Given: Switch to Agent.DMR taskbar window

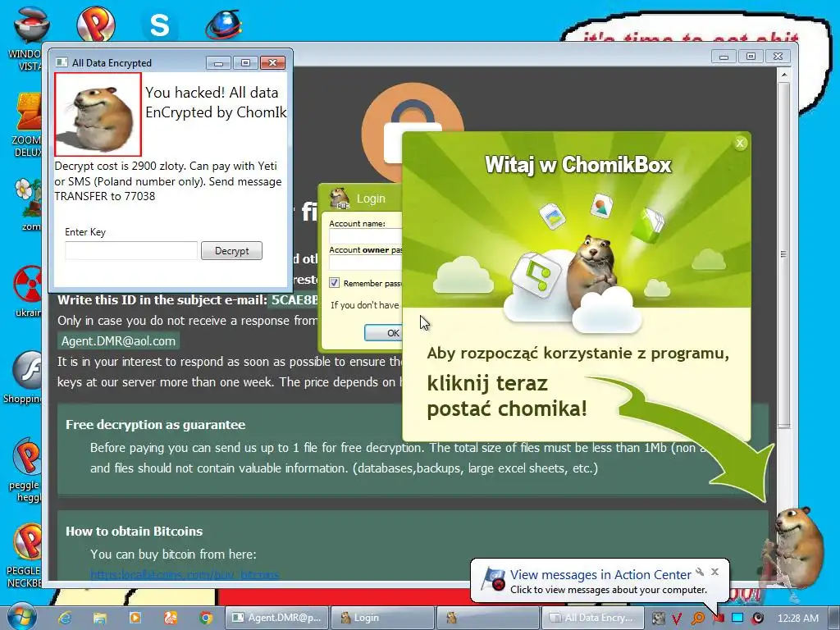Looking at the screenshot, I should click(276, 618).
